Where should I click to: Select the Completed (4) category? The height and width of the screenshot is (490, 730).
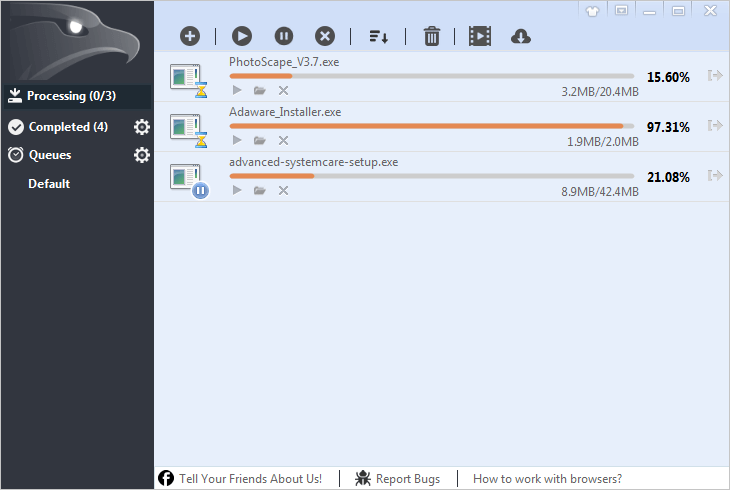coord(68,127)
